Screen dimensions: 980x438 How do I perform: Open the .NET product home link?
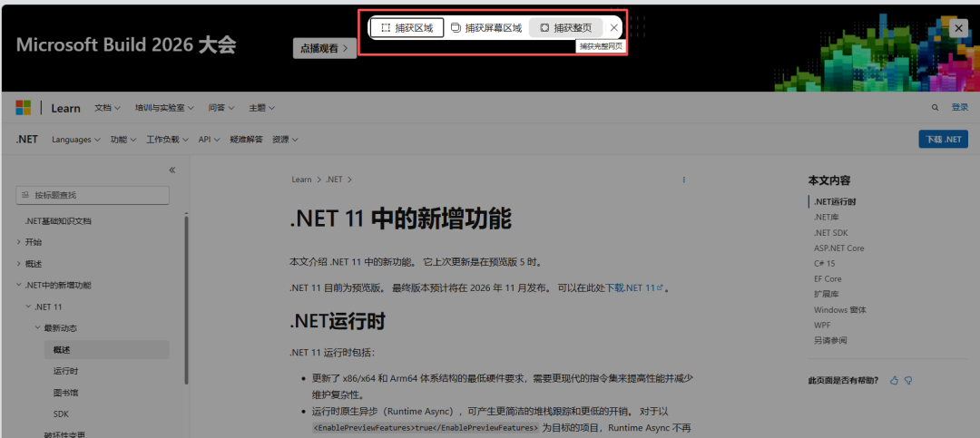pos(27,140)
